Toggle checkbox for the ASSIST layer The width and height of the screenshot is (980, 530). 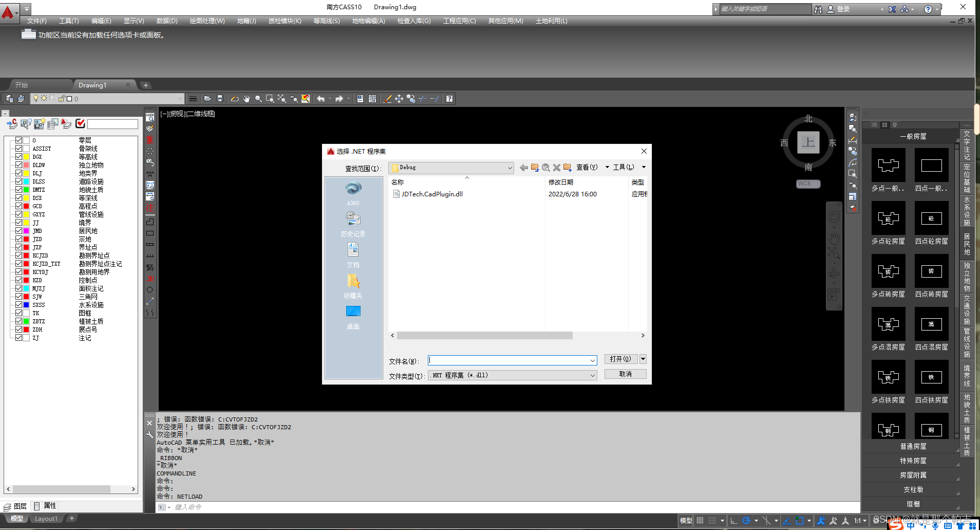coord(18,149)
